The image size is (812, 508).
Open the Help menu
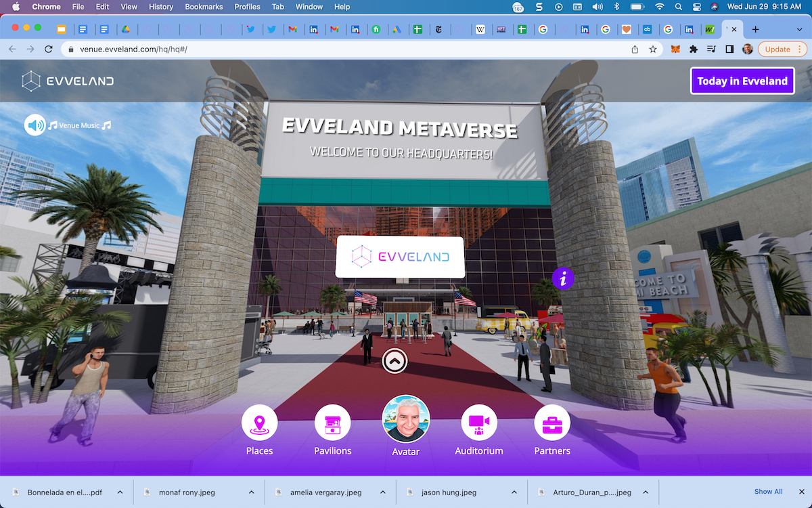pyautogui.click(x=342, y=7)
